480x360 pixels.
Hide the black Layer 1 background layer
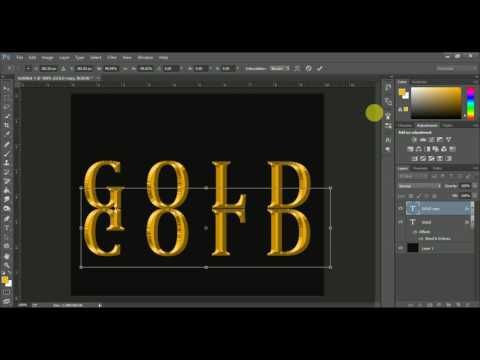[401, 248]
